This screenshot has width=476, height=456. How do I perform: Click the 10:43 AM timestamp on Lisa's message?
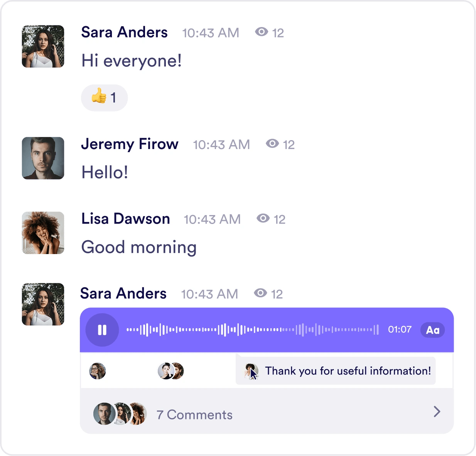tap(212, 219)
